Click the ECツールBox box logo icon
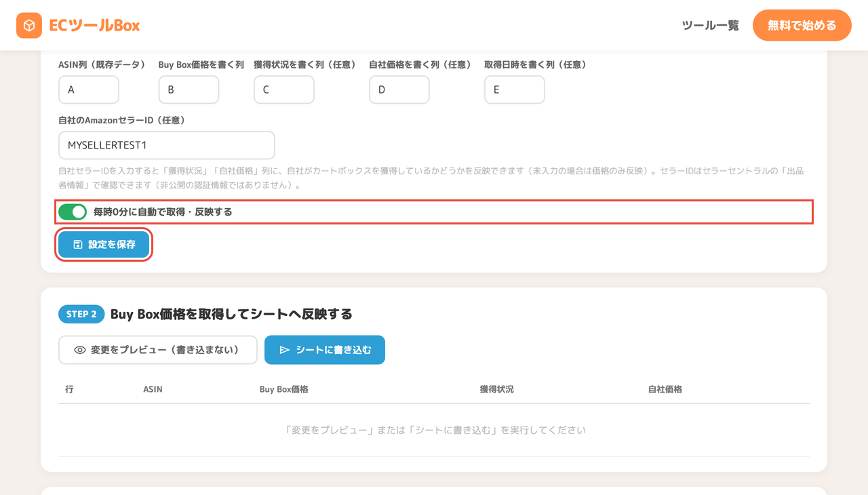 (x=29, y=26)
